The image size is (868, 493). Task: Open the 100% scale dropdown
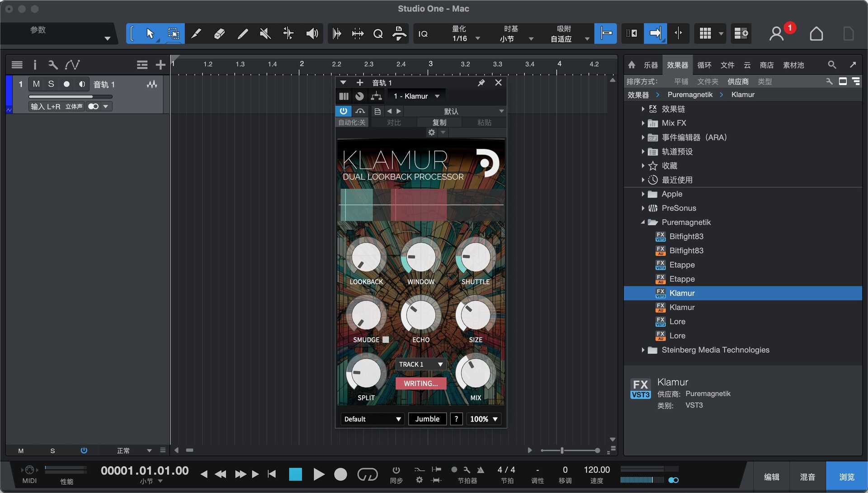(x=484, y=419)
